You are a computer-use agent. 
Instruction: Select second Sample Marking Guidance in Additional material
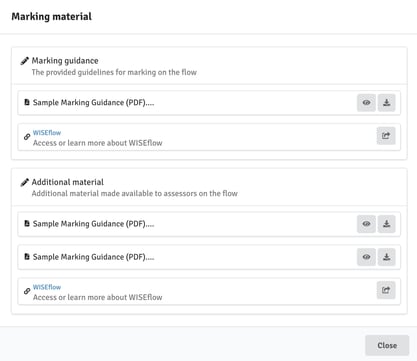(x=209, y=257)
